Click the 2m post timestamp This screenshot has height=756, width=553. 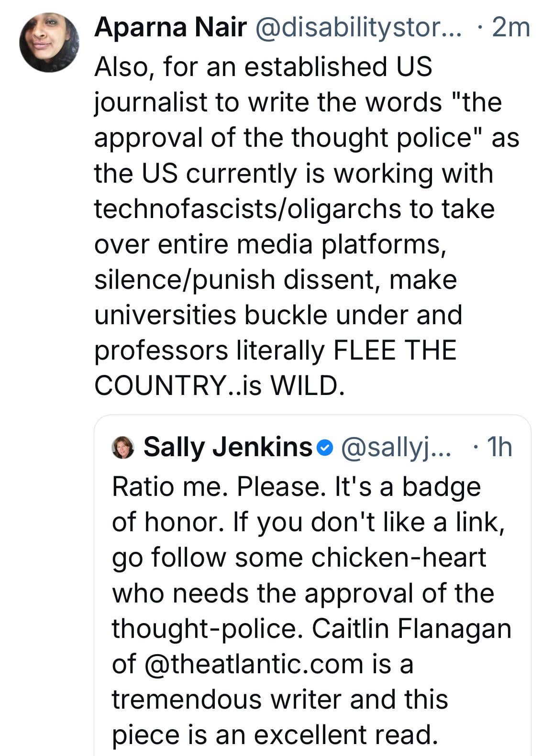[x=510, y=28]
